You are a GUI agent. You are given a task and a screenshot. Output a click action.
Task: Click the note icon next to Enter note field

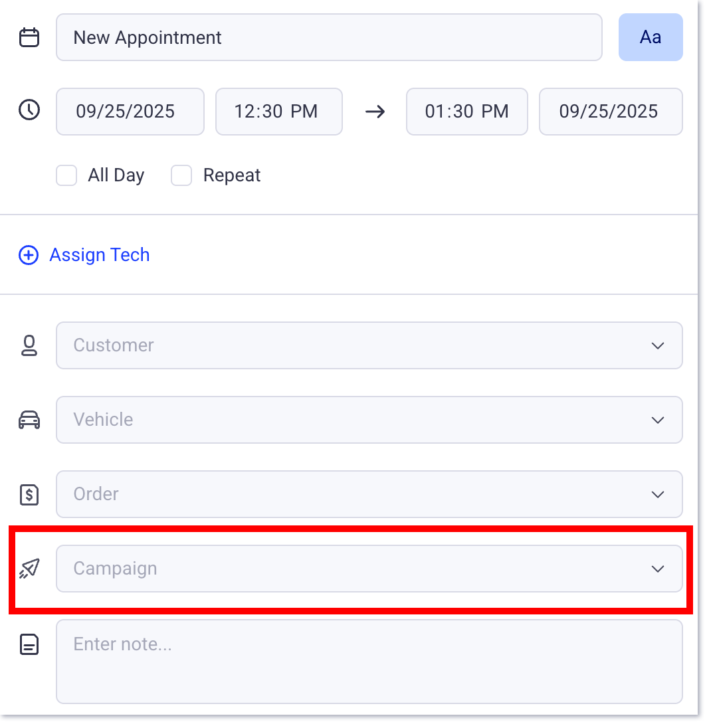(29, 644)
